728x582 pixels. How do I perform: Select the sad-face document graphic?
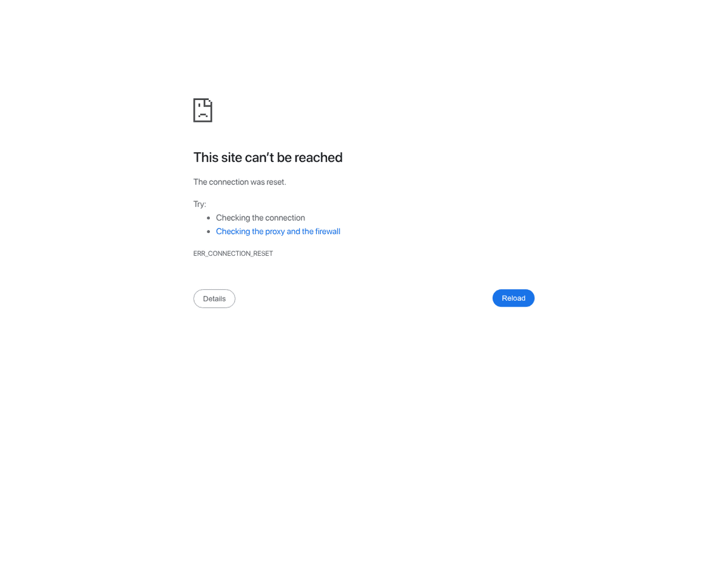tap(203, 110)
